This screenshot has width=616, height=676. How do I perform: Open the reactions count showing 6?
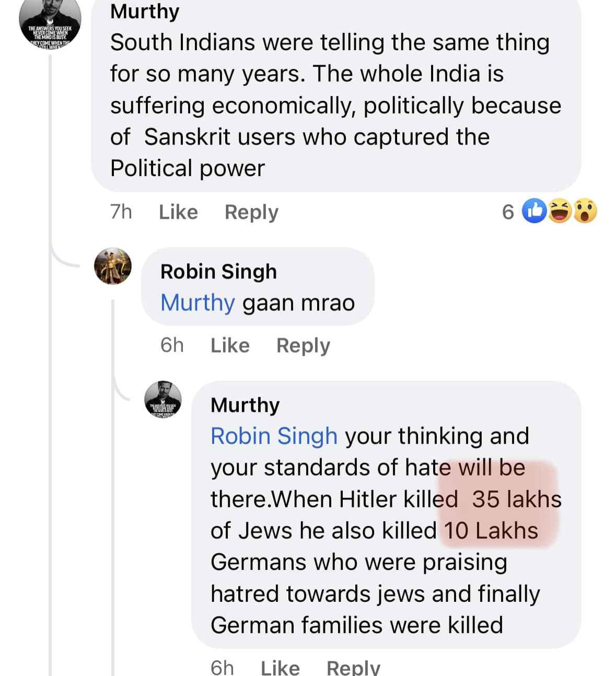508,212
